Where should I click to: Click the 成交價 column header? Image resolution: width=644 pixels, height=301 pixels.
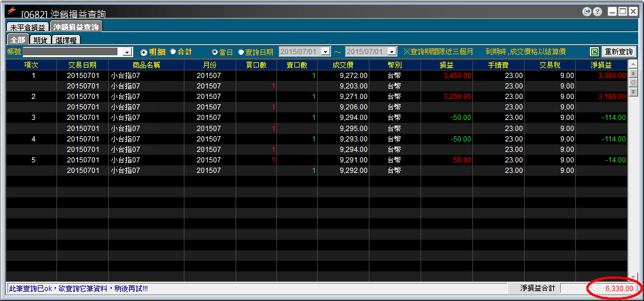[343, 65]
